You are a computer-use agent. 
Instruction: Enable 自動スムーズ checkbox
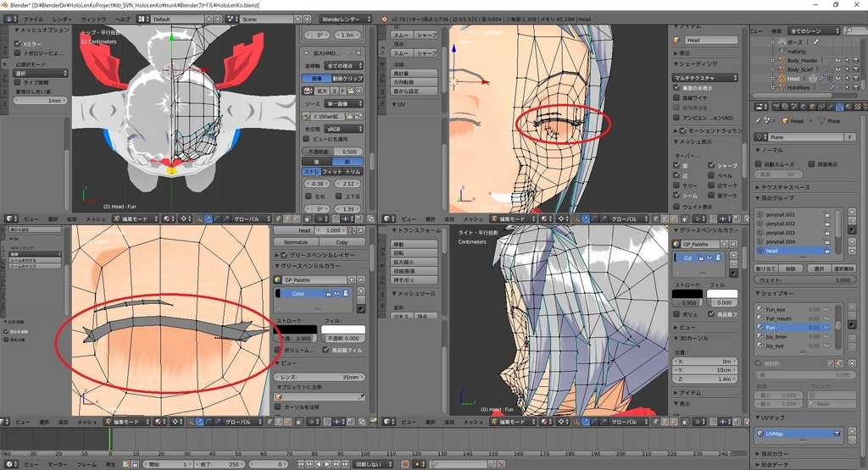tap(759, 164)
